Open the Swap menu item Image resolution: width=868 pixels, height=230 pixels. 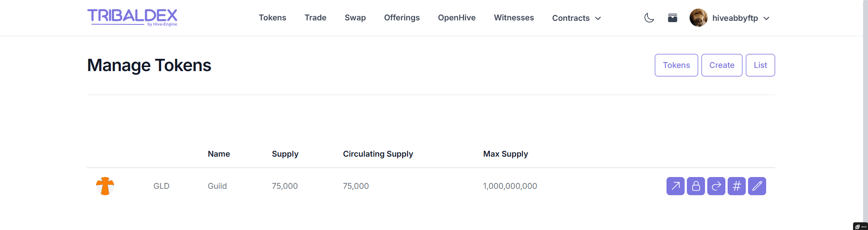355,18
